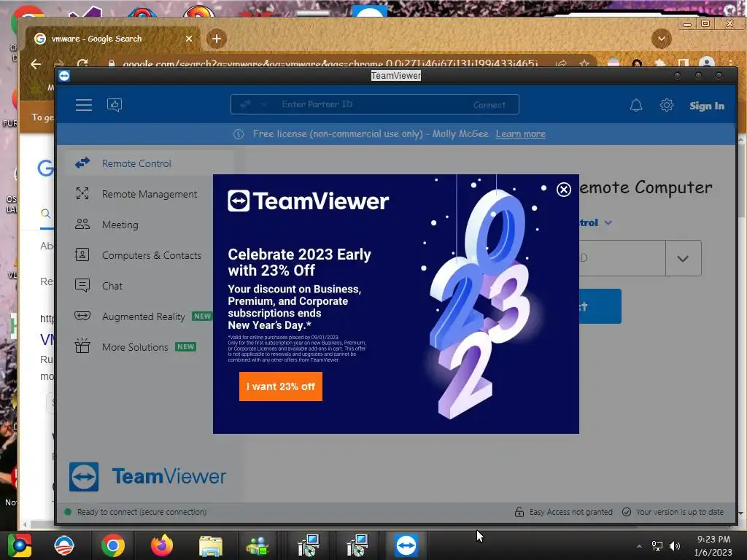
Task: Click the 'I want 23% off' button
Action: 281,386
